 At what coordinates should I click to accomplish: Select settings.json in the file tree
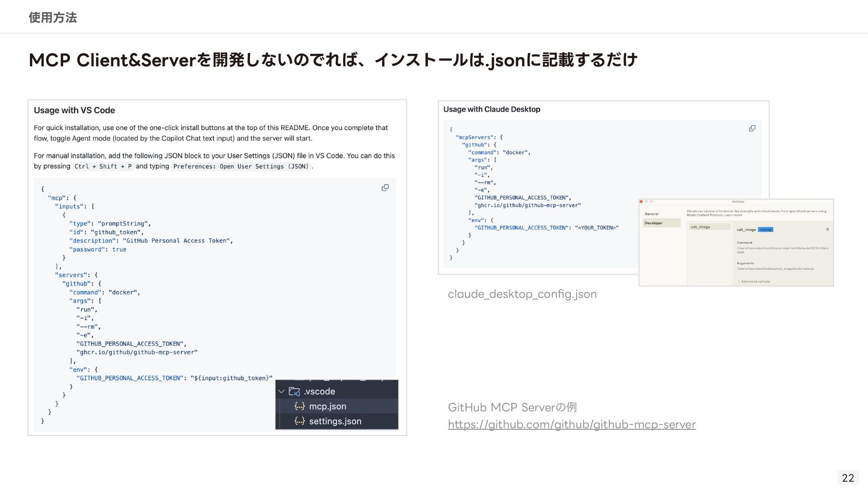(x=335, y=421)
